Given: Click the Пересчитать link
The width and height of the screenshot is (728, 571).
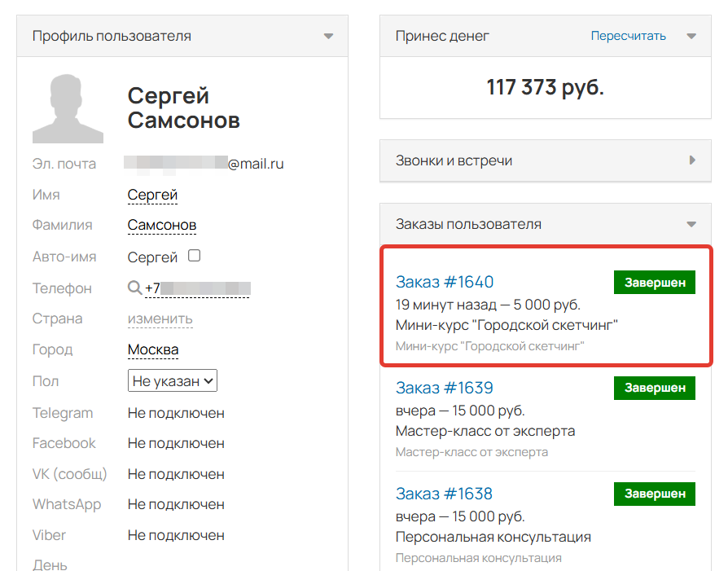Looking at the screenshot, I should (628, 36).
